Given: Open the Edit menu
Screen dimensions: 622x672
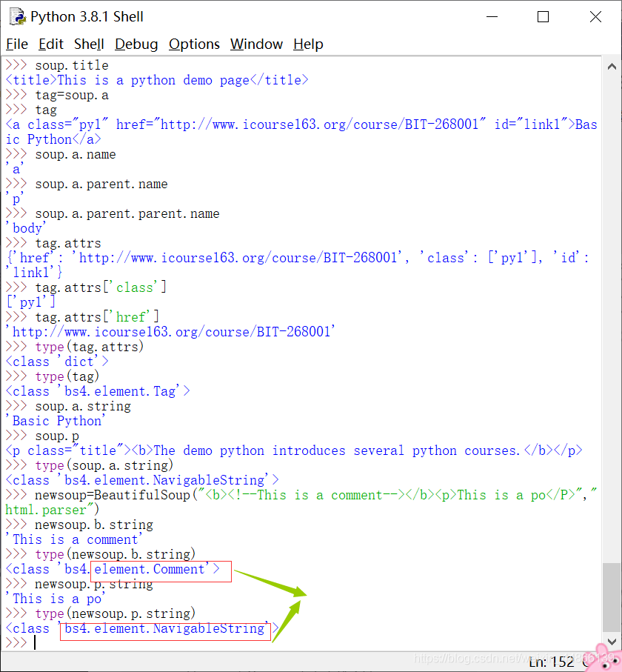Looking at the screenshot, I should pyautogui.click(x=51, y=44).
